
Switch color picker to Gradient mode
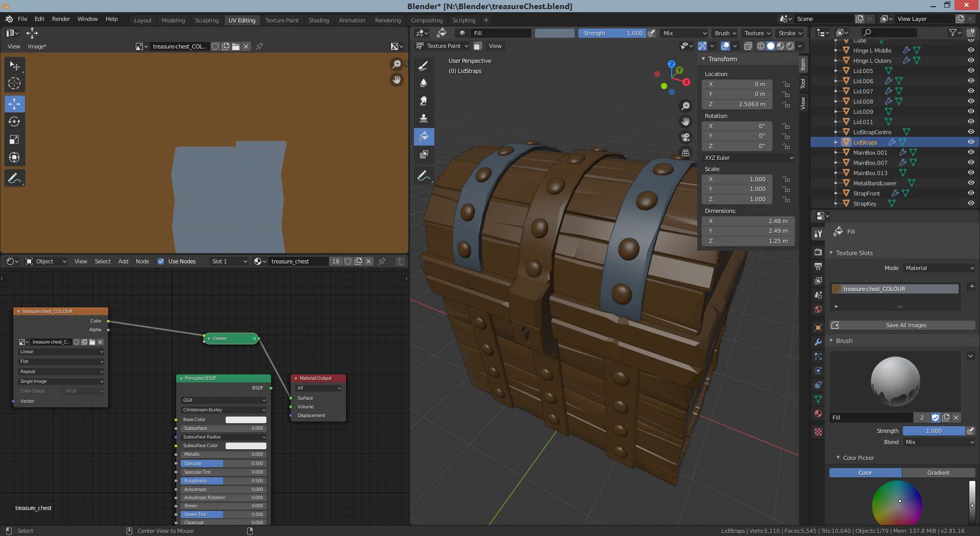click(x=939, y=473)
